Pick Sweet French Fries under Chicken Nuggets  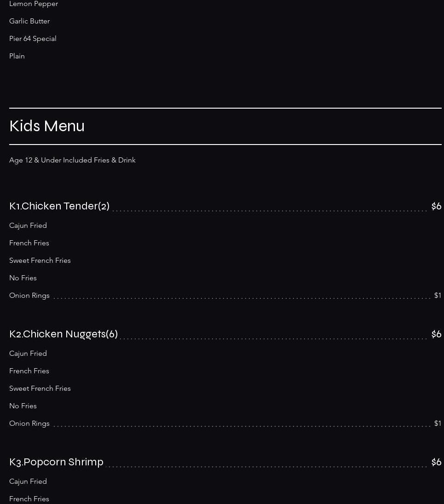[x=40, y=388]
